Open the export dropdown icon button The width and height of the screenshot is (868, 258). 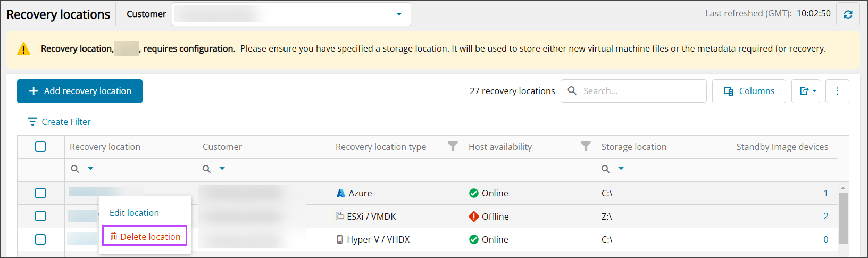[x=807, y=91]
